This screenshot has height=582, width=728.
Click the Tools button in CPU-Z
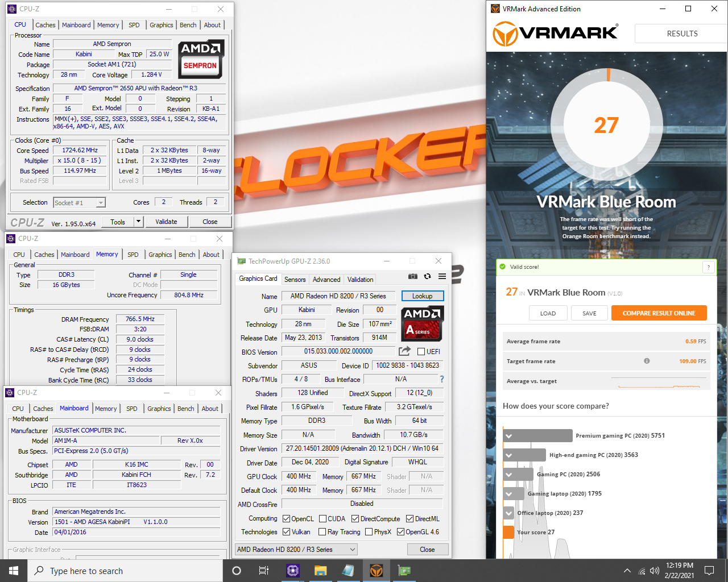118,222
